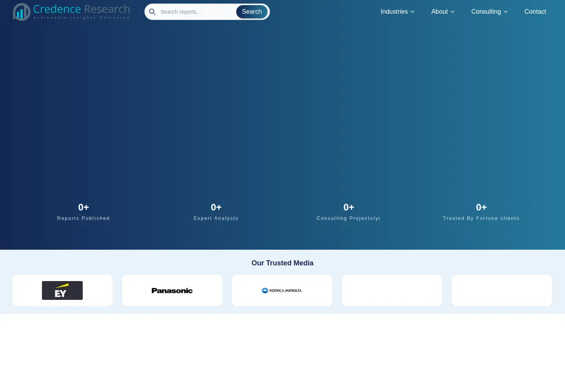
Task: Select the EY logo card
Action: [x=62, y=290]
